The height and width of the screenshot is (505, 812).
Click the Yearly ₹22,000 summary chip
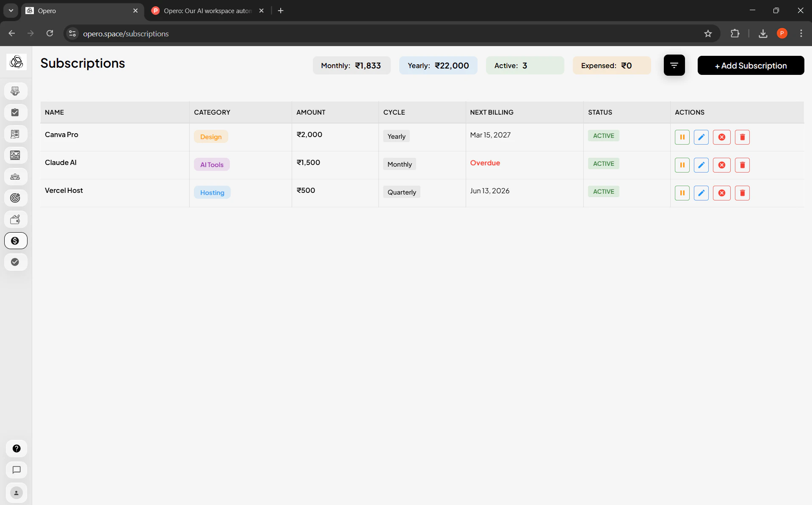[438, 66]
